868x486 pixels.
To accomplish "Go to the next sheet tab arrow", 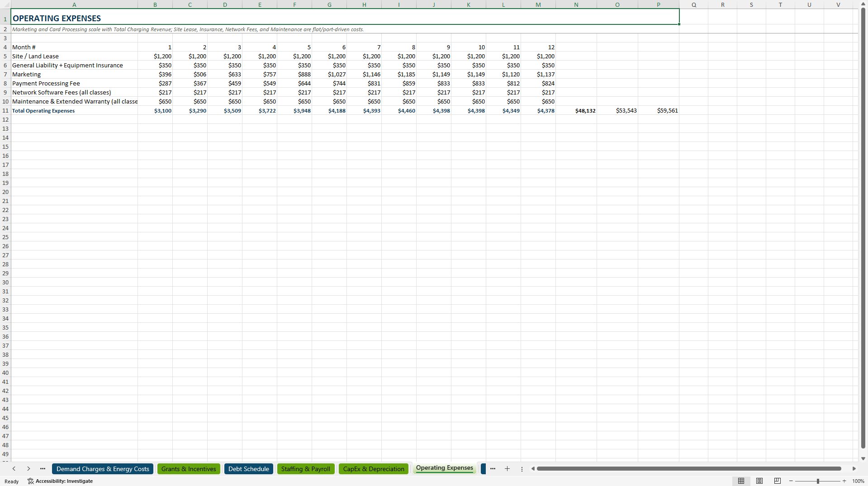I will click(x=28, y=469).
